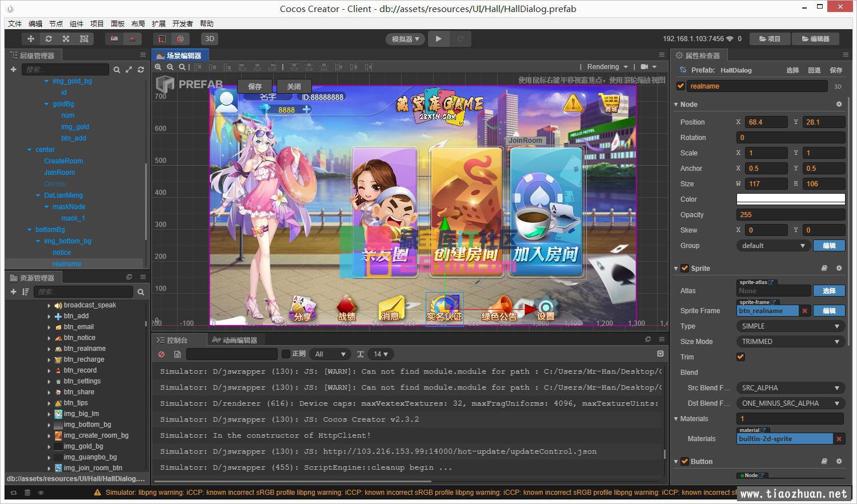Open the Rendering mode dropdown
857x504 pixels.
(x=607, y=67)
